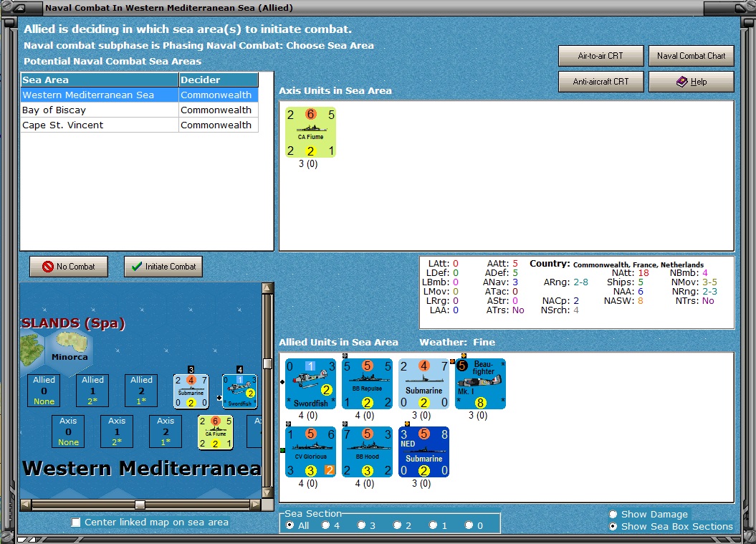Screen dimensions: 756x544
Task: Select the CV Glorious carrier counter
Action: click(x=310, y=452)
